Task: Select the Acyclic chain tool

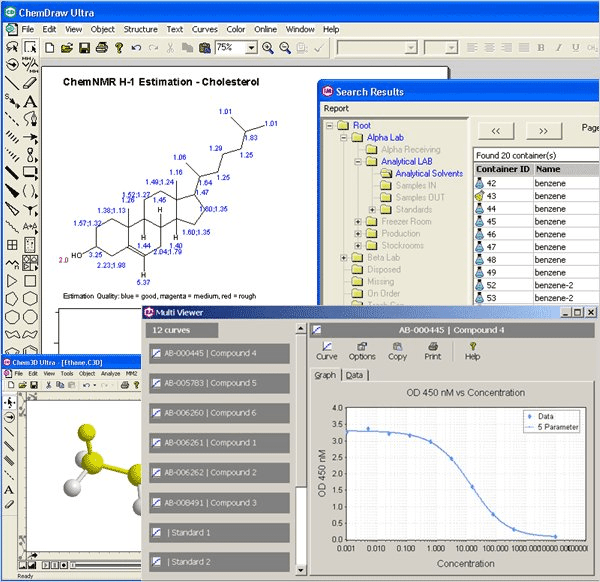Action: [x=12, y=263]
